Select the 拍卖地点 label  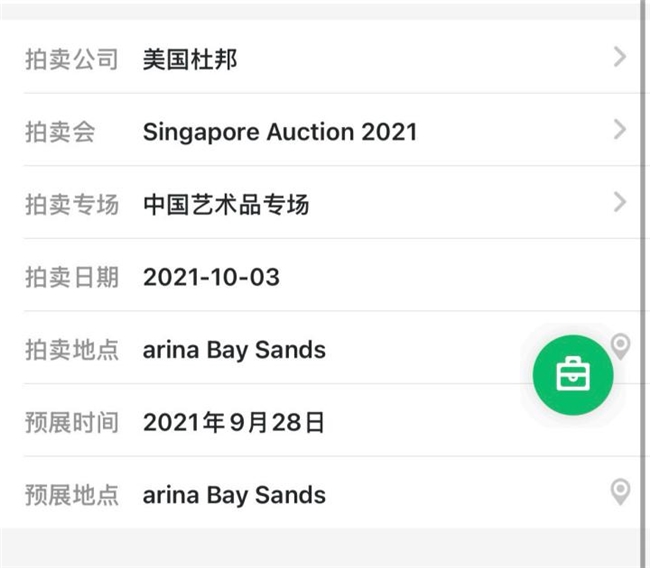point(72,350)
